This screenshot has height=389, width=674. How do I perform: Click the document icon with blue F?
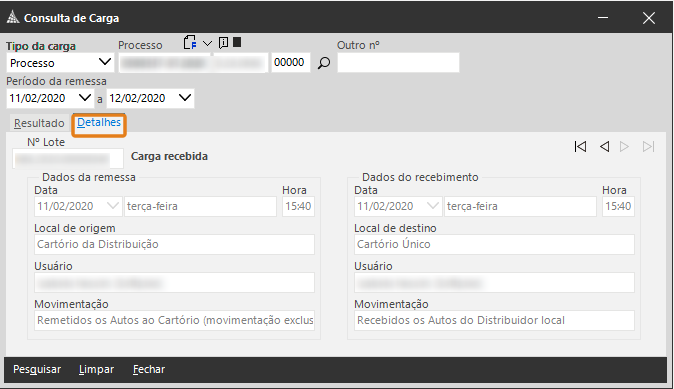(x=190, y=43)
